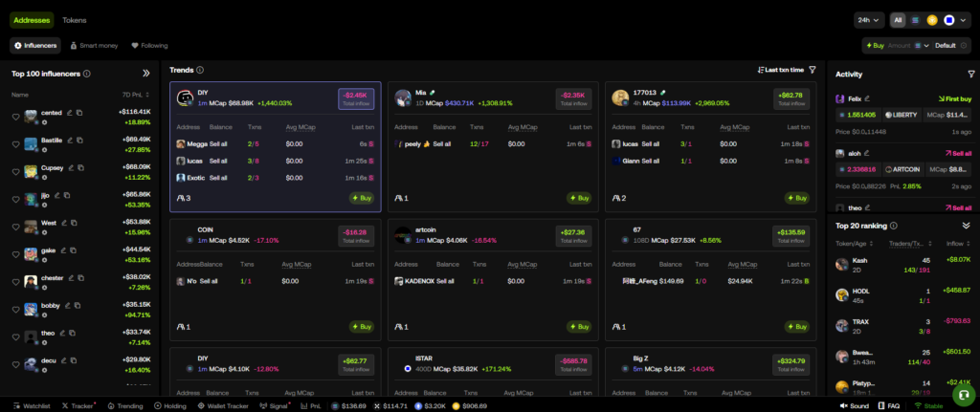Viewport: 980px width, 412px height.
Task: Click the heart icon next to Bastille
Action: tap(16, 144)
